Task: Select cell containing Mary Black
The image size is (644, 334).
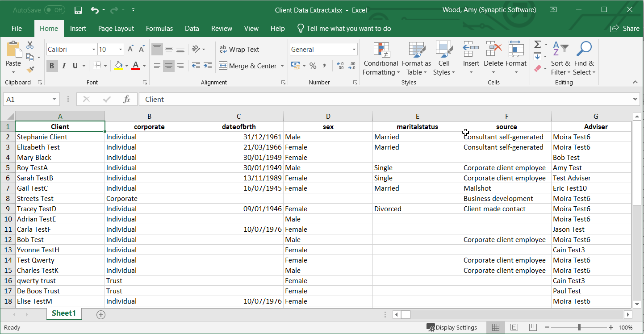Action: pyautogui.click(x=60, y=158)
